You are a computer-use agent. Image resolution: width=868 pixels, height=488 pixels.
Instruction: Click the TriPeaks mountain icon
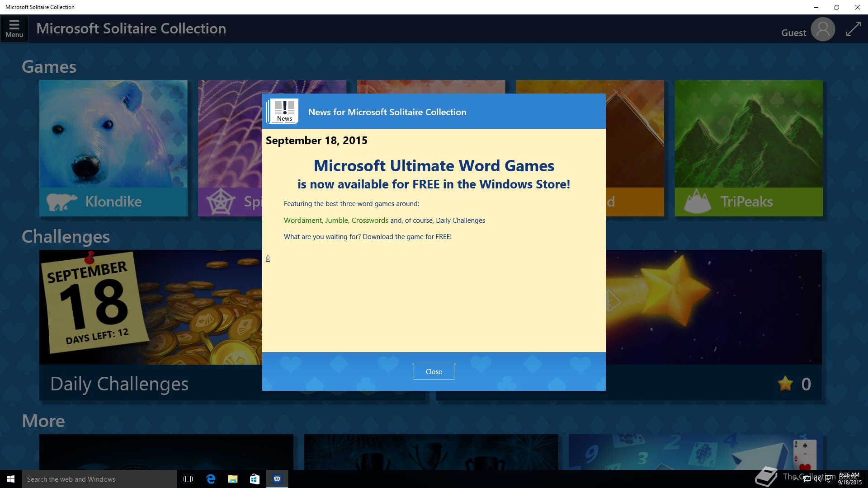[697, 202]
